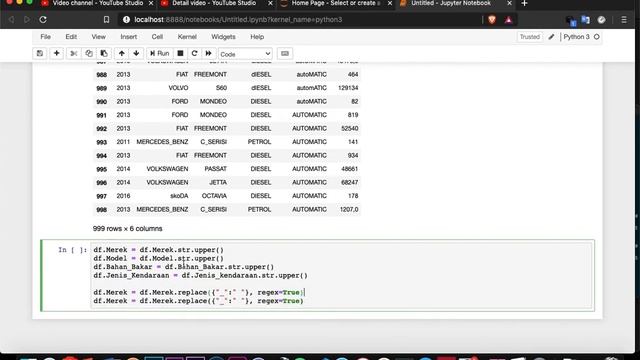Image resolution: width=640 pixels, height=360 pixels.
Task: Copy selected cells icon
Action: (89, 53)
